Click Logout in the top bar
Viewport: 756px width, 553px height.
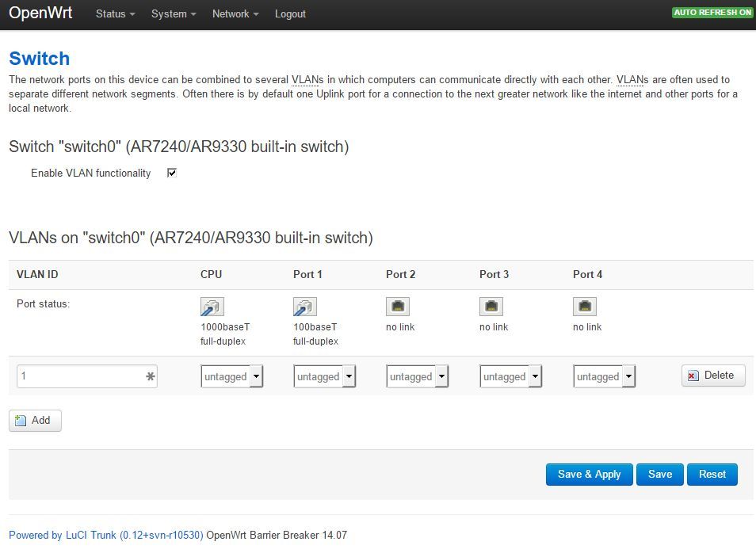[290, 14]
